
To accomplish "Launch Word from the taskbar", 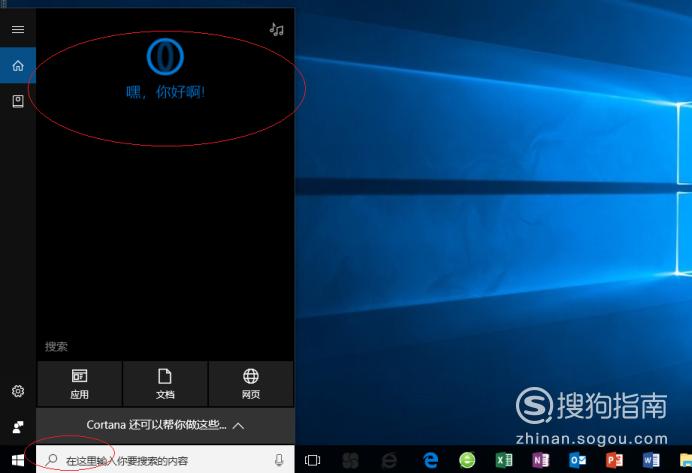I will [651, 460].
